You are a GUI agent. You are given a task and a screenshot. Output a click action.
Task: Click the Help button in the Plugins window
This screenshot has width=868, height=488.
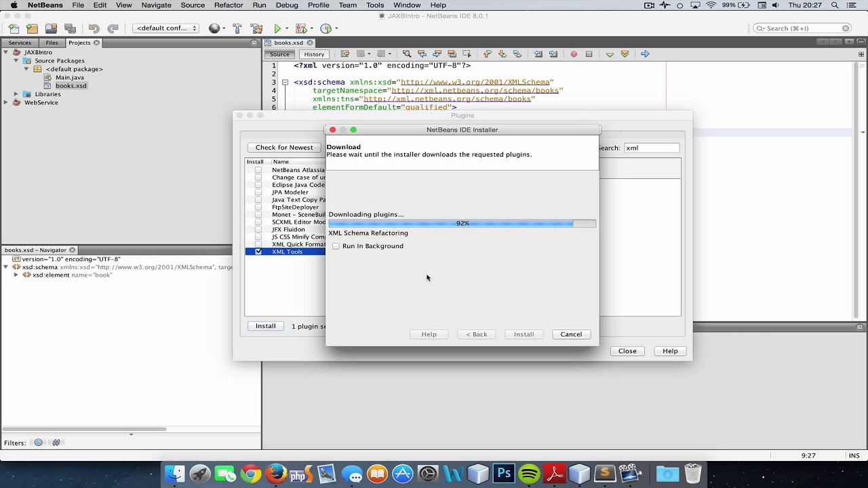(670, 351)
